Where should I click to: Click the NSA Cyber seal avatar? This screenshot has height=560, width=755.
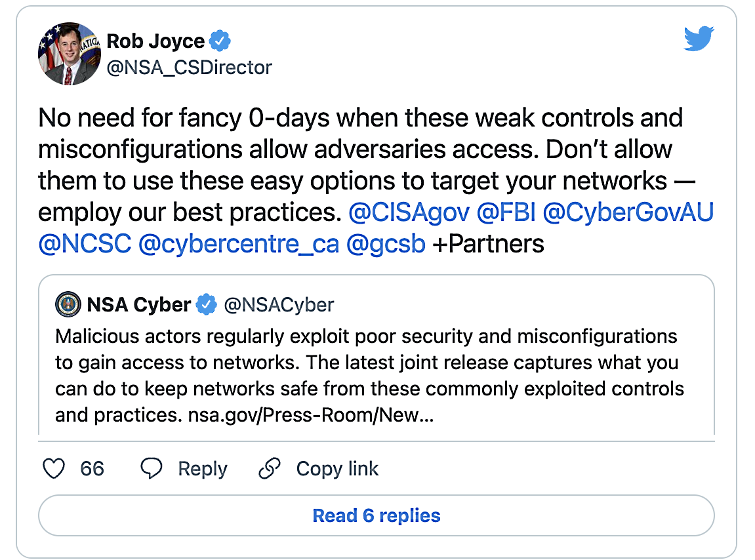click(68, 304)
